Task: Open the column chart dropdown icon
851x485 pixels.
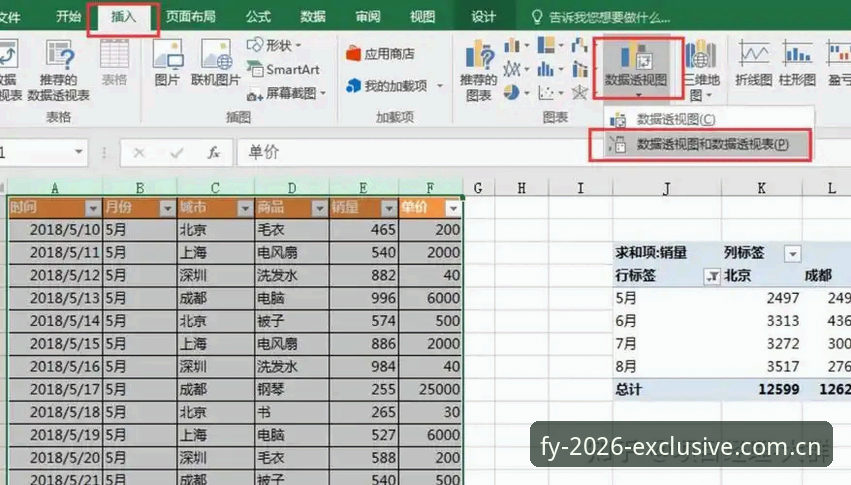Action: point(516,46)
